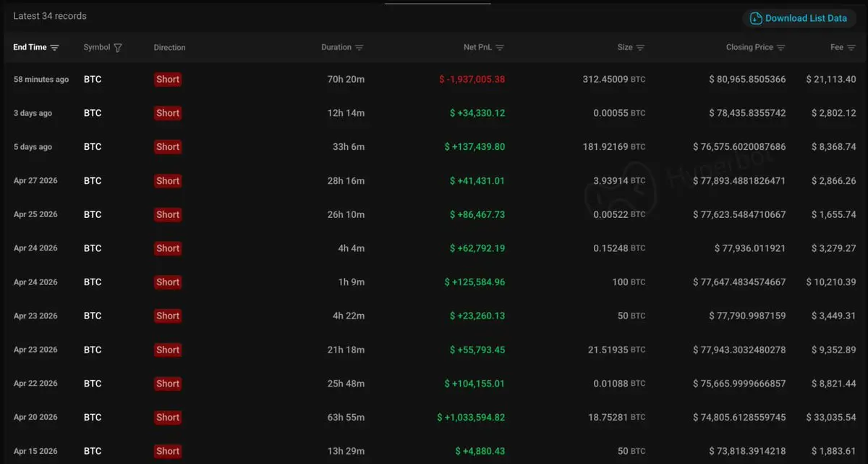Click the closing price $ 78,435.8355742
The height and width of the screenshot is (464, 868).
[x=747, y=113]
